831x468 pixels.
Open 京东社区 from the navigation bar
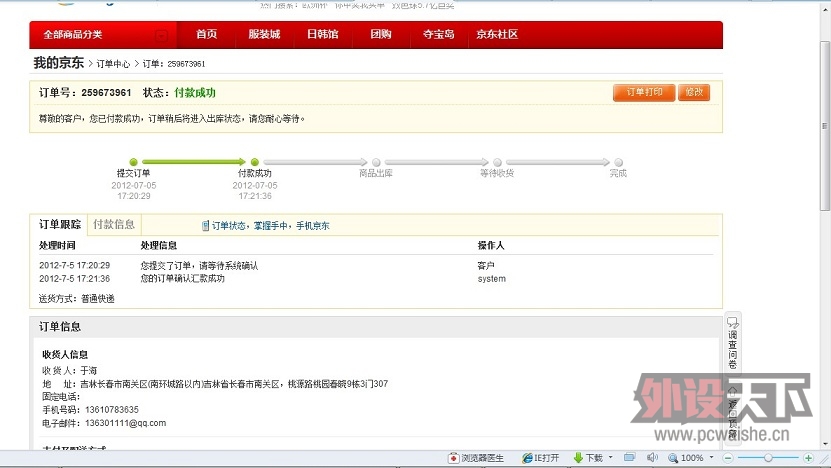[497, 35]
